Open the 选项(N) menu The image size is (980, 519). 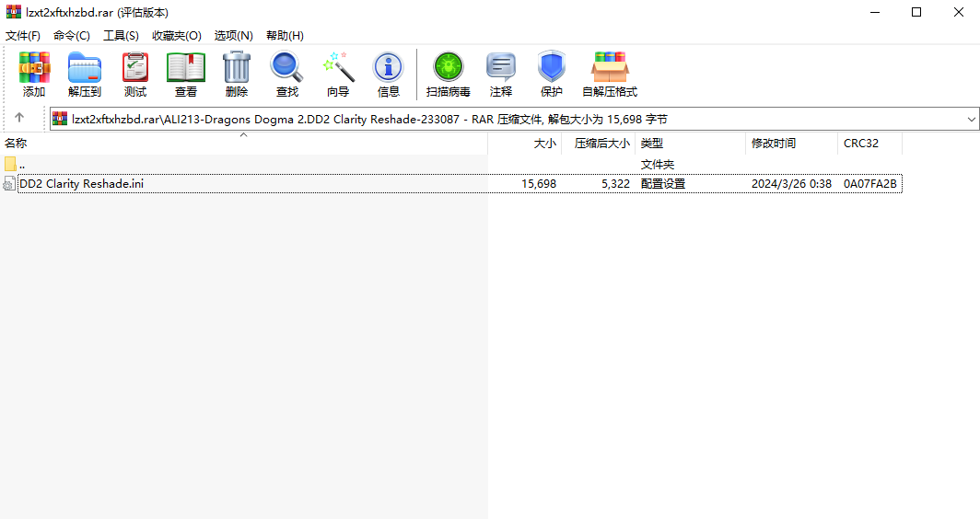[x=233, y=35]
